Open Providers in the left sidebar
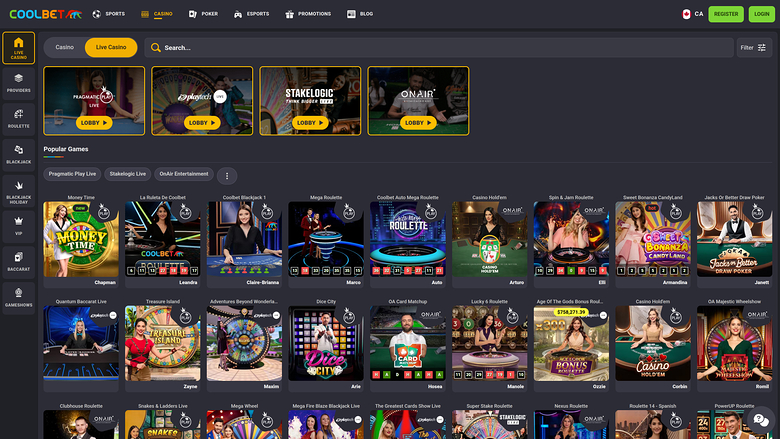The image size is (780, 439). [x=18, y=83]
